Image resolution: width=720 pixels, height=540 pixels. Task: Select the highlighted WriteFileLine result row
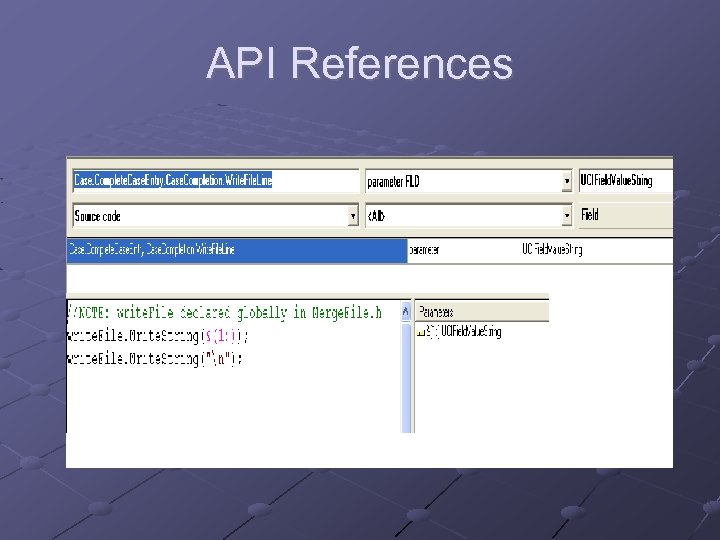tap(237, 250)
